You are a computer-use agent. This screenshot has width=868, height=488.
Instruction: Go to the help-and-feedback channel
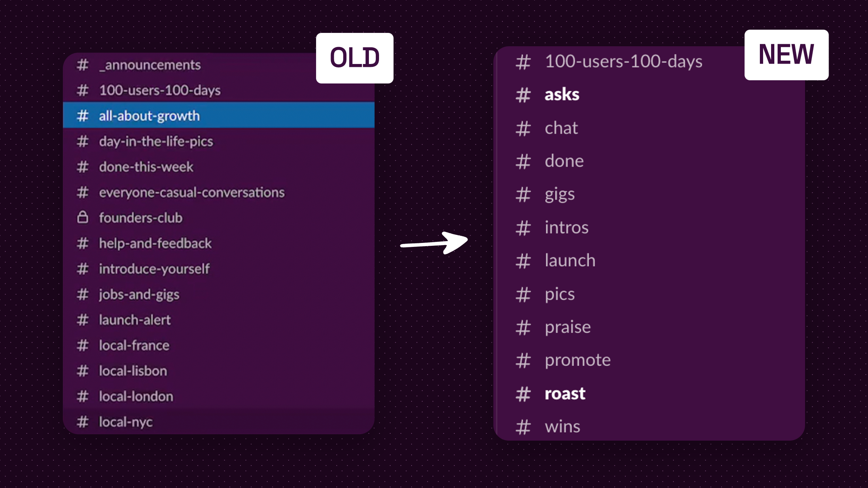pyautogui.click(x=155, y=243)
